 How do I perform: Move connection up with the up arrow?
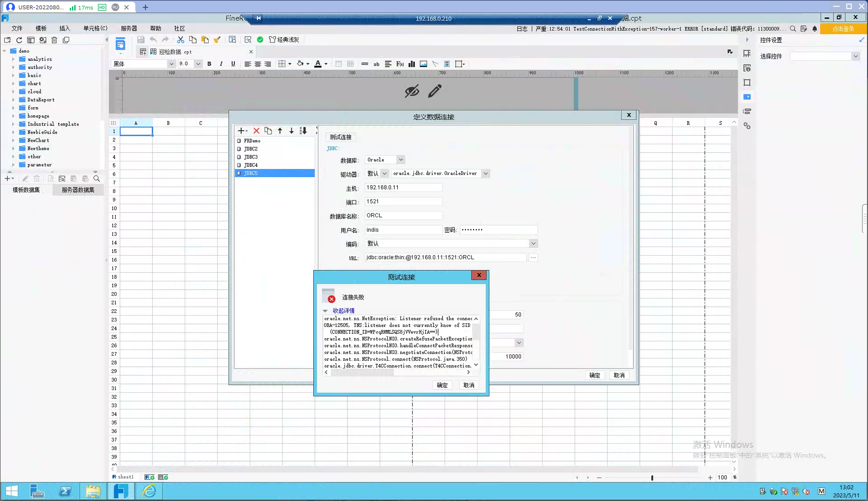point(280,131)
